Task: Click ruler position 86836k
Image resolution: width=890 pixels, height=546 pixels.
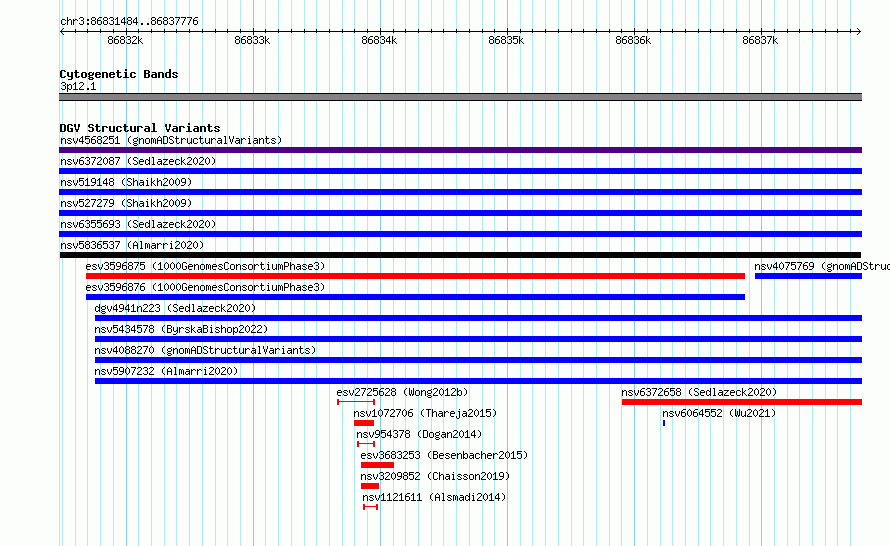Action: (633, 40)
